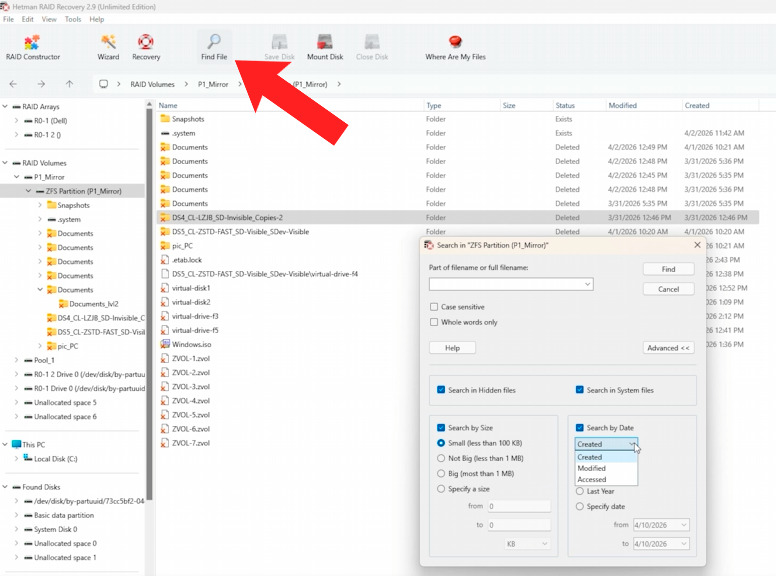Select Big (most than 1 MB) option
Viewport: 776px width, 576px height.
tap(441, 474)
